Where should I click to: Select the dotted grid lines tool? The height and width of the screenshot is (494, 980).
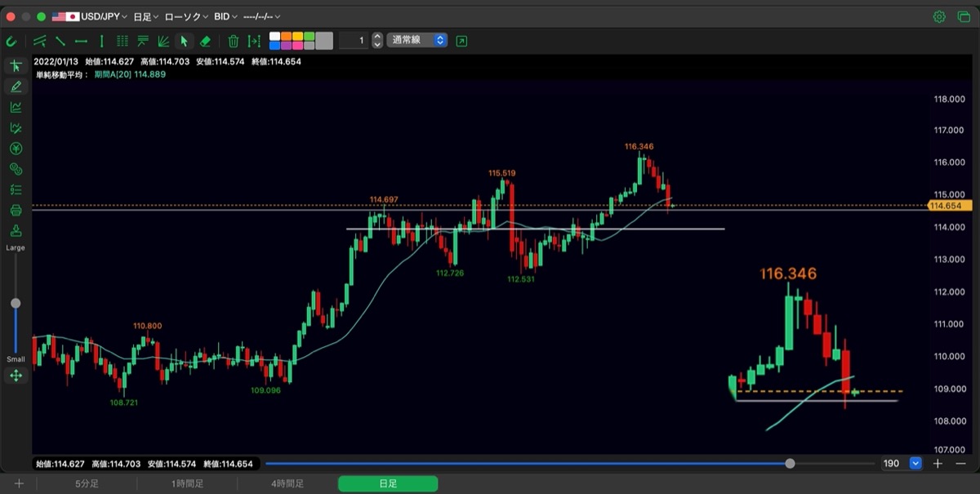tap(122, 41)
